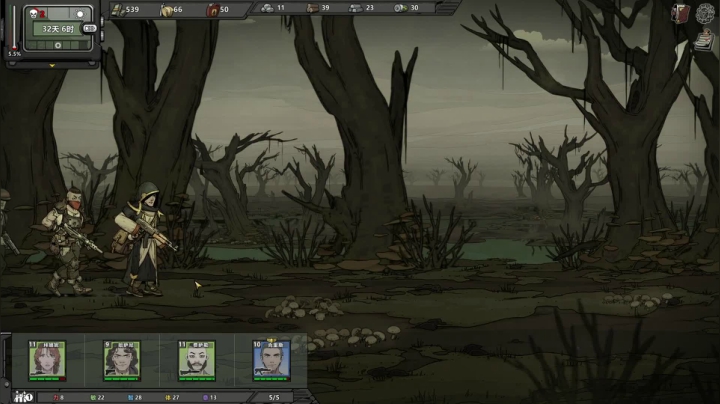Viewport: 720px width, 404px height.
Task: Click the striped corner tab of resource bar
Action: pos(447,7)
